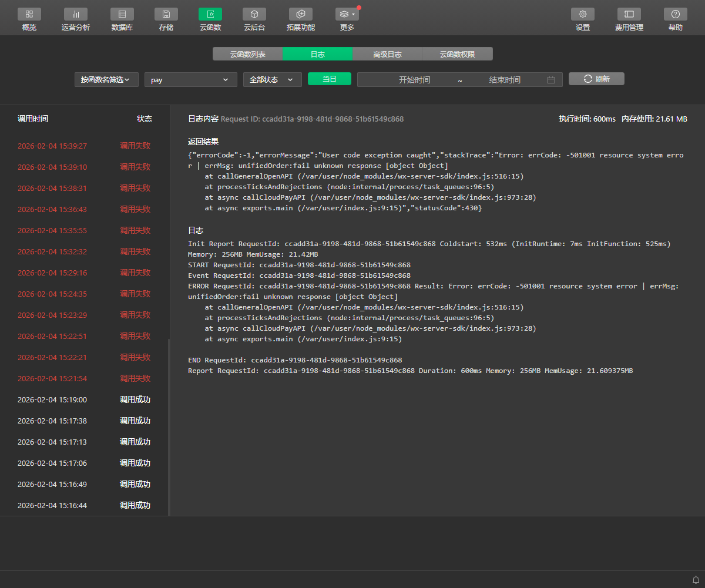Open the 存储 storage icon
The width and height of the screenshot is (705, 588).
point(166,14)
